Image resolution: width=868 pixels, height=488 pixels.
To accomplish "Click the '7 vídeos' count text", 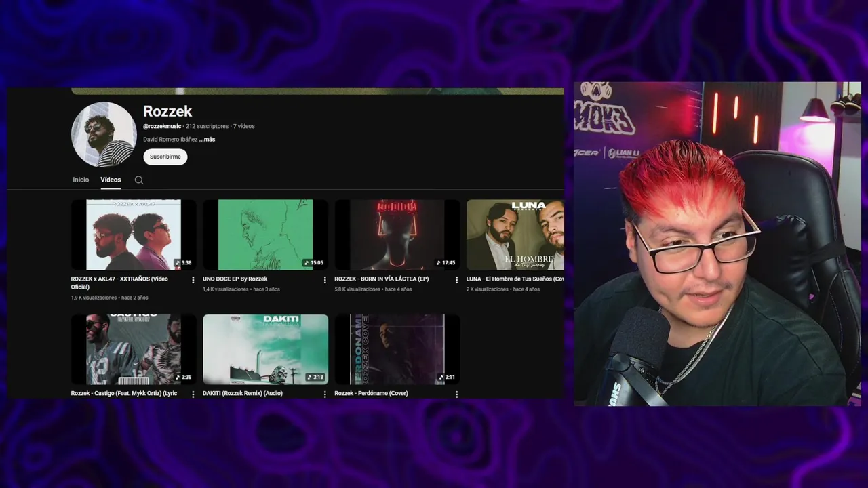I will (x=244, y=126).
